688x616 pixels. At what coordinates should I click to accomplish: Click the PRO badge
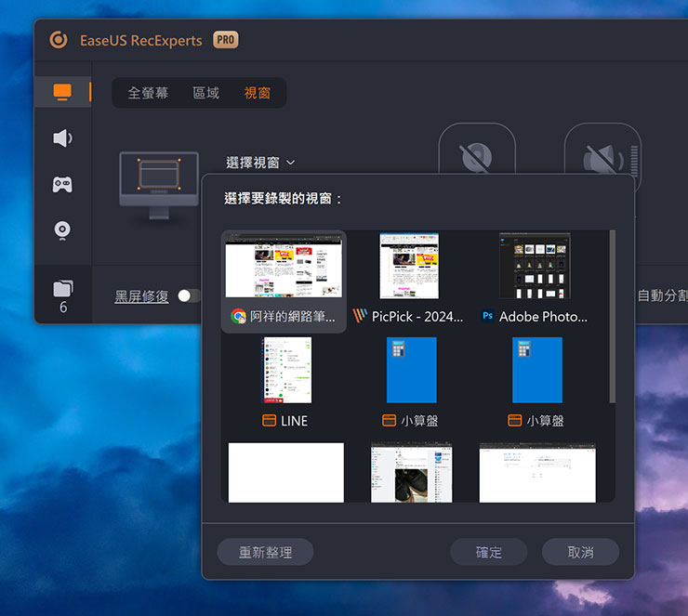tap(226, 40)
